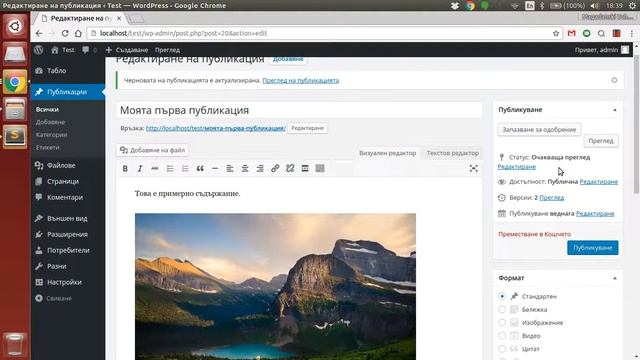Toggle the toolbar kitchen sink
Viewport: 640px width, 360px height.
click(x=320, y=169)
